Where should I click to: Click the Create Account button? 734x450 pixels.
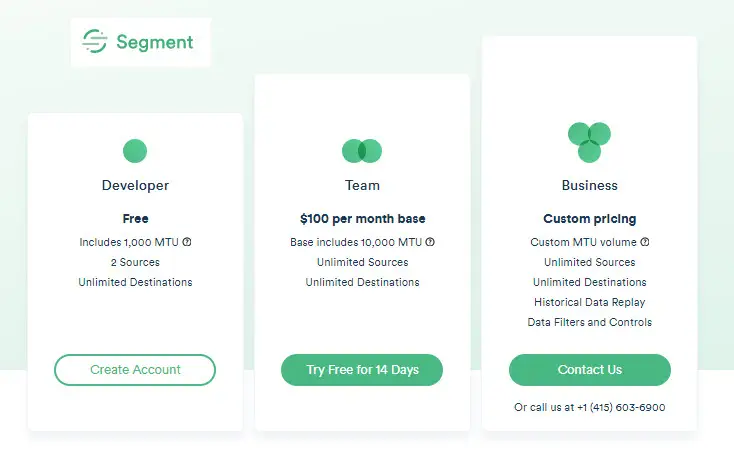click(x=135, y=370)
